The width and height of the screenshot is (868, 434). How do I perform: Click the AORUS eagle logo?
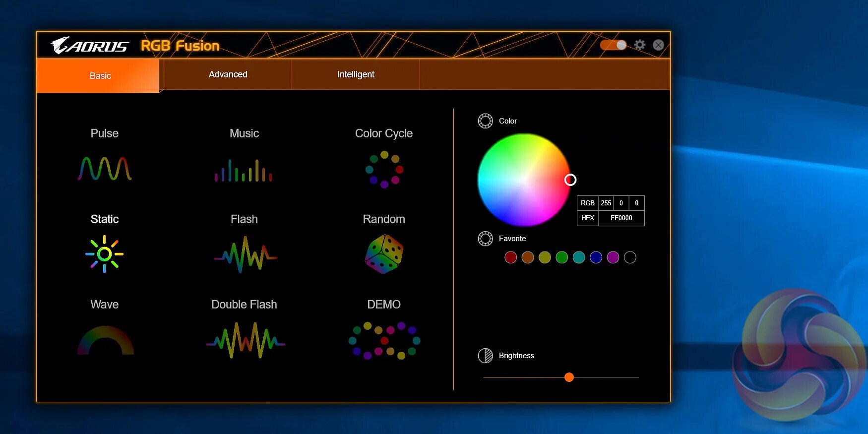(x=89, y=46)
